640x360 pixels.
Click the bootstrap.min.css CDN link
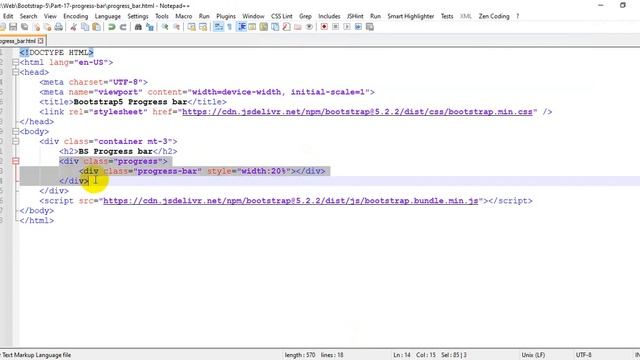point(358,112)
